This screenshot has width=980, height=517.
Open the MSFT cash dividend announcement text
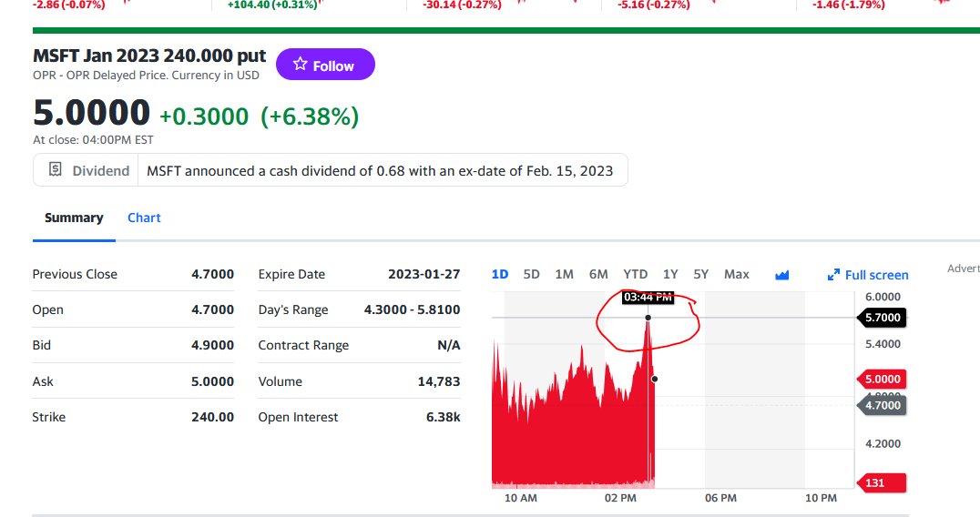click(380, 170)
